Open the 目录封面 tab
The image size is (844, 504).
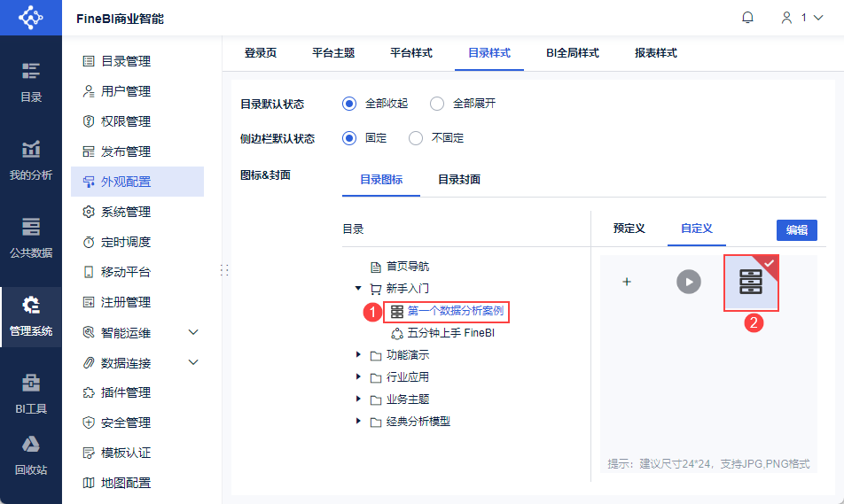tap(459, 179)
